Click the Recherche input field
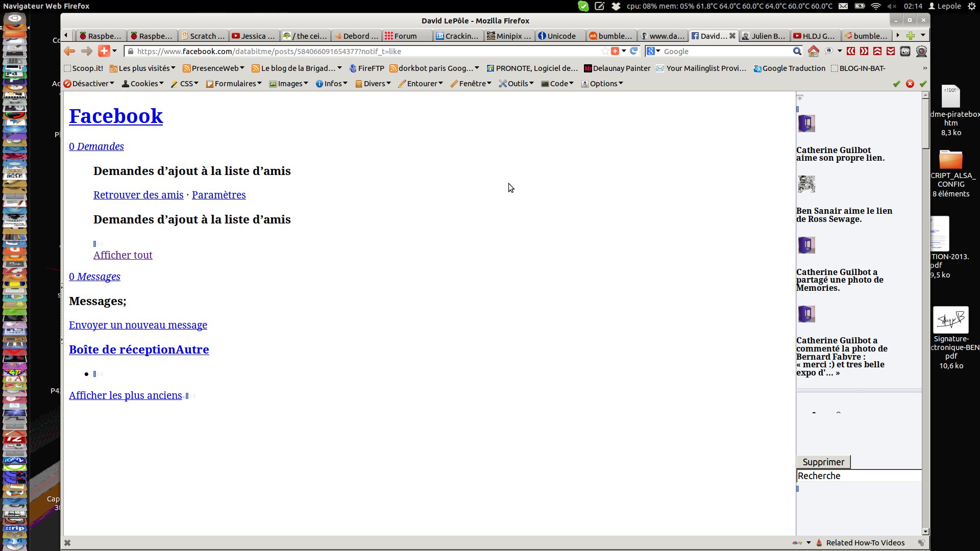This screenshot has height=551, width=980. tap(859, 475)
